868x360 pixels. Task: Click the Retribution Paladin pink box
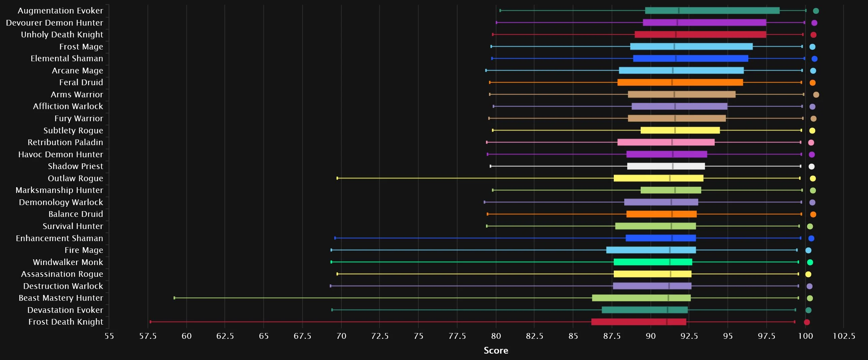tap(666, 142)
